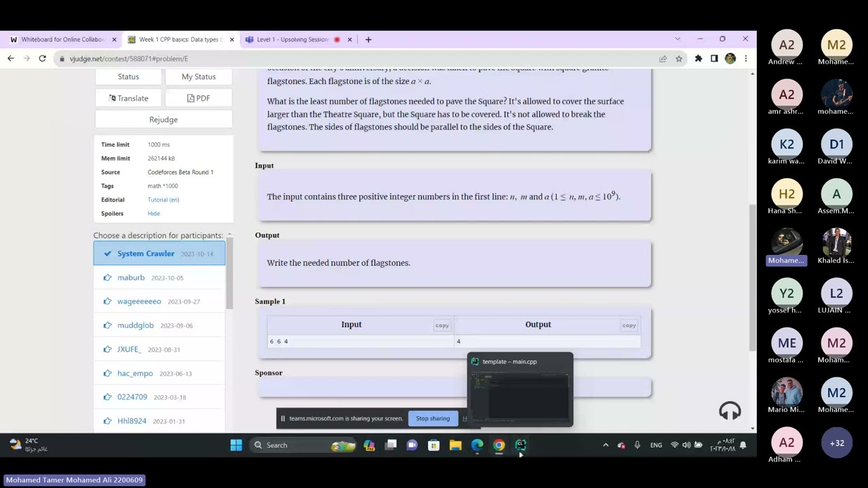Screen dimensions: 868x488
Task: Open the Tutorial (en) editorial link
Action: coord(163,199)
